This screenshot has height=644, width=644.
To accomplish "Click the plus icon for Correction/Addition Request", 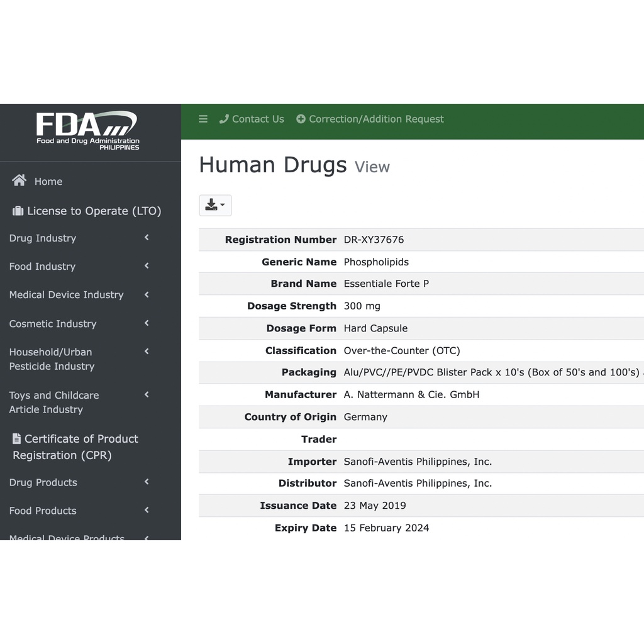I will click(x=301, y=119).
